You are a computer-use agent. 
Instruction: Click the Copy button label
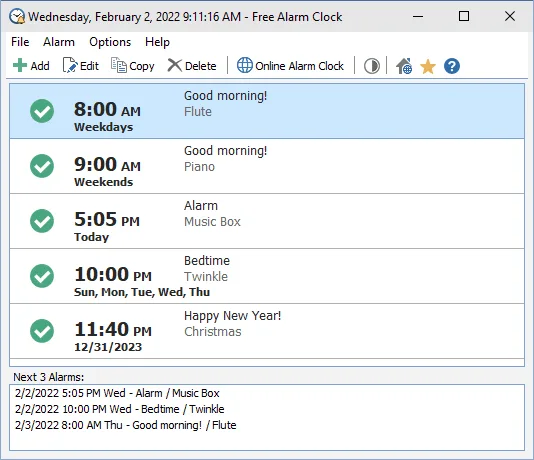(142, 66)
